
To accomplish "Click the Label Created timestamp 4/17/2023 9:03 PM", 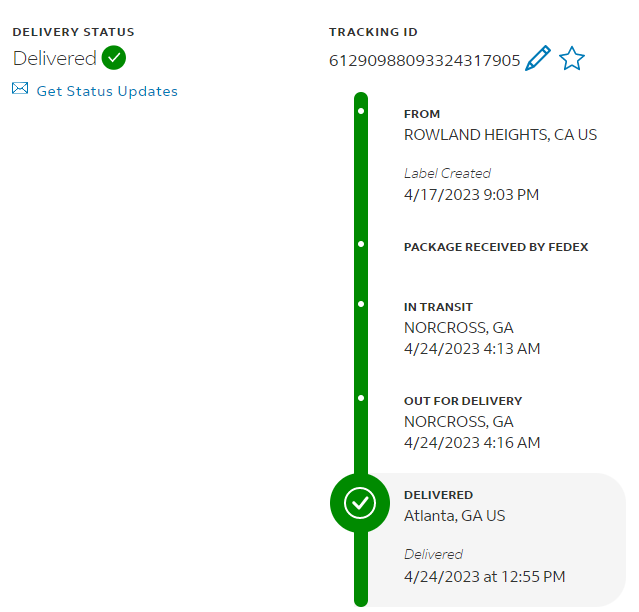I will [471, 194].
